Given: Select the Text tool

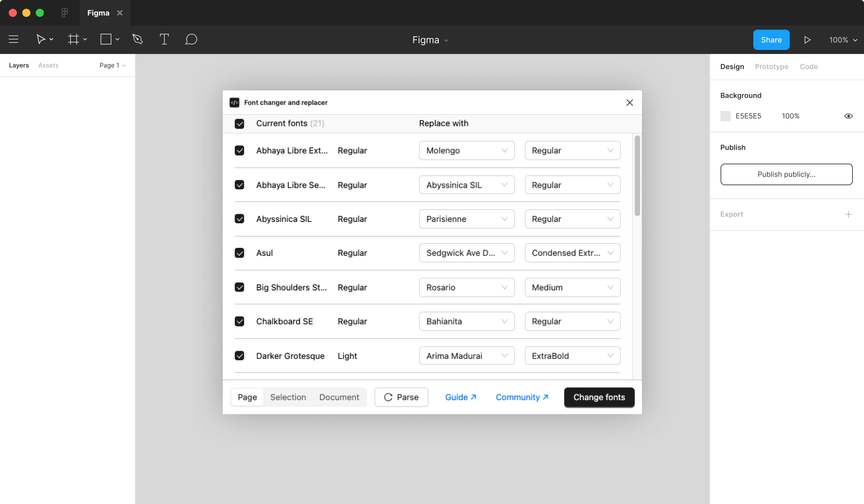Looking at the screenshot, I should [x=164, y=39].
